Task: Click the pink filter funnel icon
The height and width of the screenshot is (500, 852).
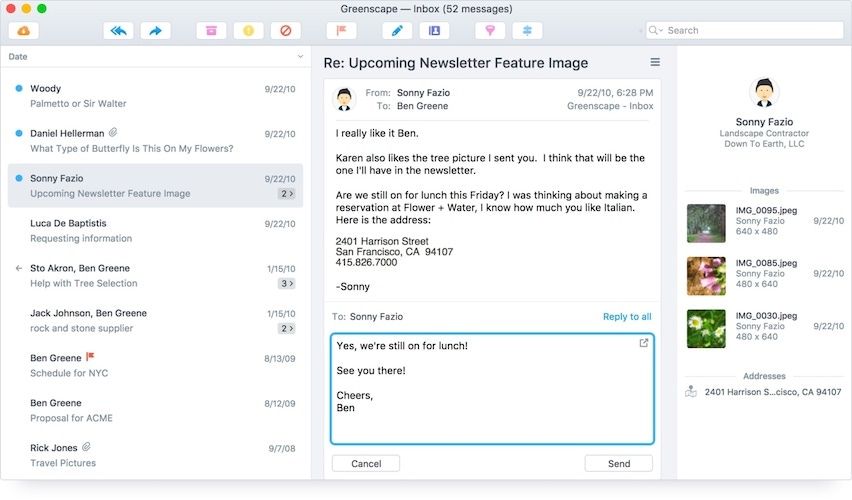Action: 490,31
